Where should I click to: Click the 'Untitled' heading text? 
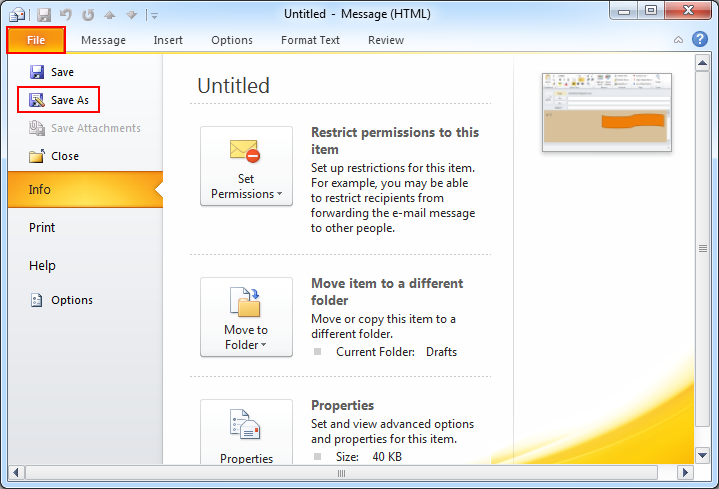233,86
